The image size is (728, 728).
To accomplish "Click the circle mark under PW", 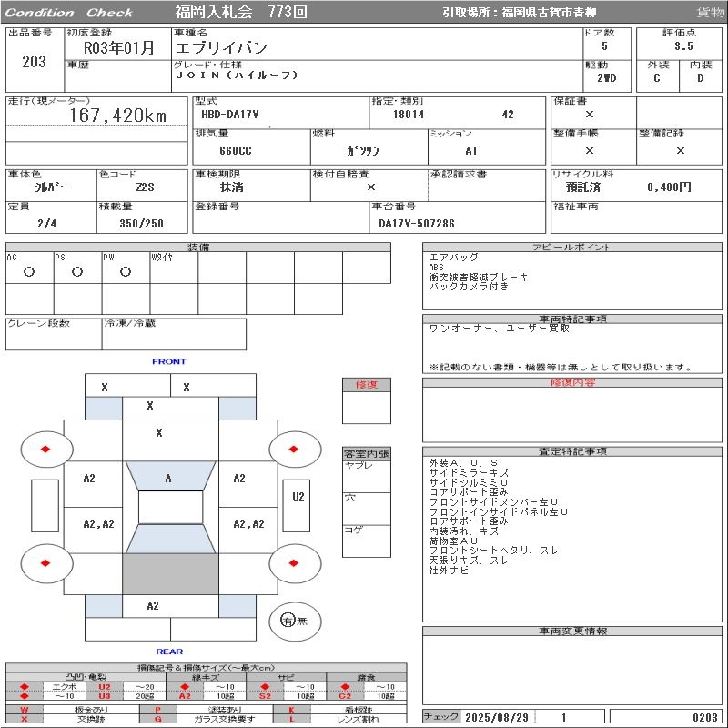I will point(126,271).
